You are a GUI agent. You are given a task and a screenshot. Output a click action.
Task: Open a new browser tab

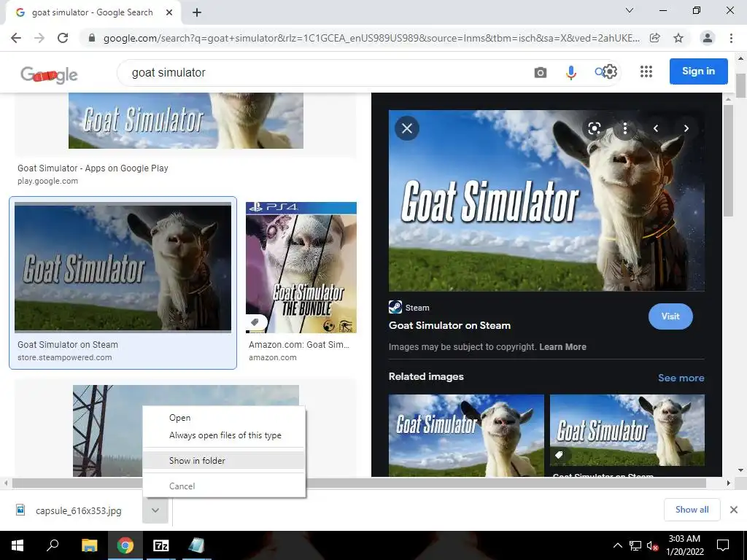click(x=197, y=12)
